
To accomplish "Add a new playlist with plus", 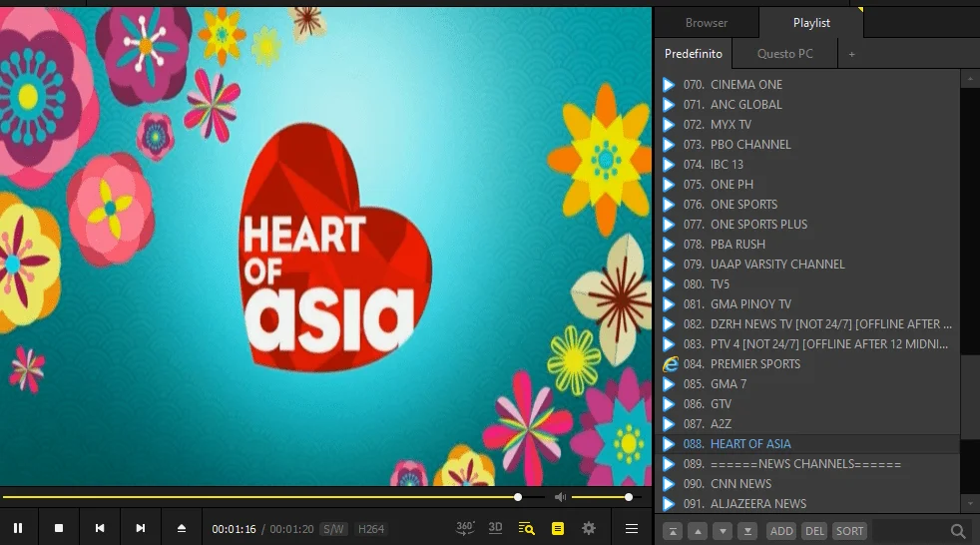I will [851, 54].
